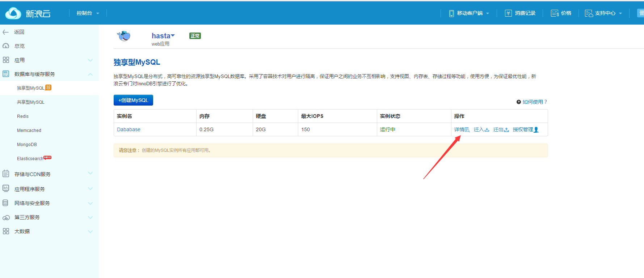The image size is (644, 278).
Task: Open MongoDB service page
Action: (x=27, y=145)
